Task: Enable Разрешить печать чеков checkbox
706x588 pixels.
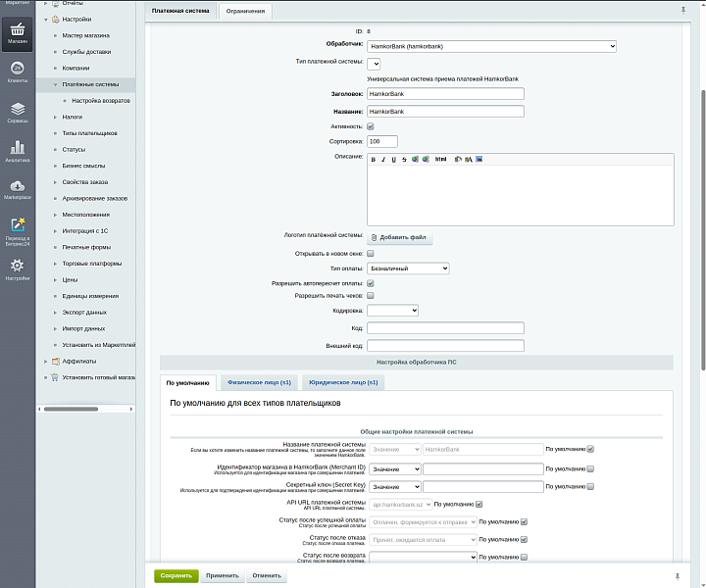Action: 371,295
